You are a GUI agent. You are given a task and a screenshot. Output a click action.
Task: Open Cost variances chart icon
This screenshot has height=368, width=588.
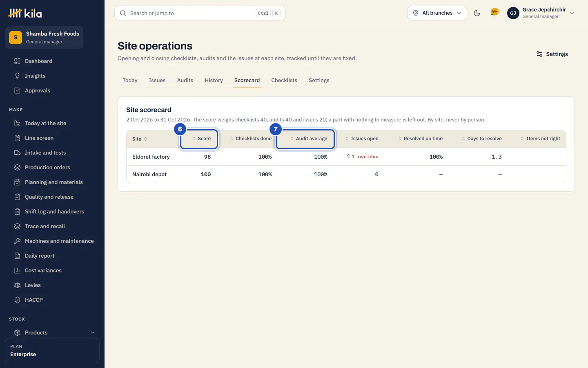[17, 271]
